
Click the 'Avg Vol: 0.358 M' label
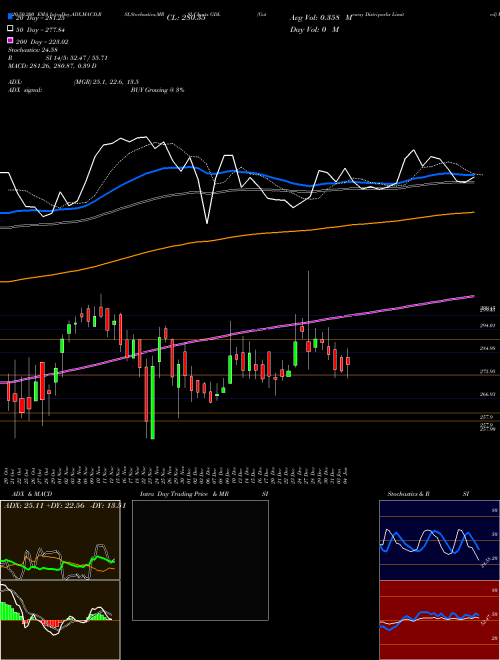[321, 18]
